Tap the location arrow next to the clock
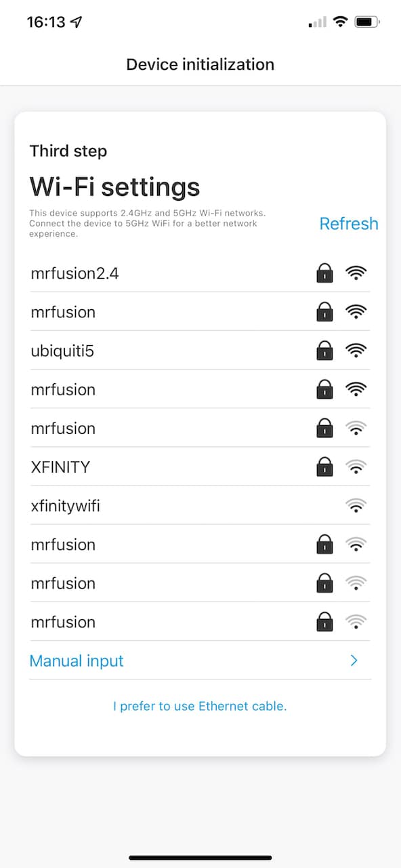This screenshot has height=868, width=401. pos(77,22)
